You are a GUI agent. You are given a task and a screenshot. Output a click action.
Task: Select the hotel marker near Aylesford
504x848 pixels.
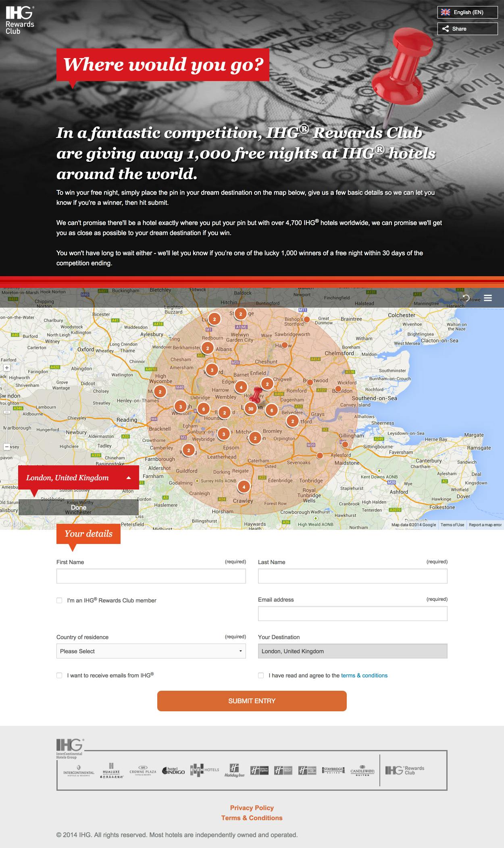(x=320, y=456)
